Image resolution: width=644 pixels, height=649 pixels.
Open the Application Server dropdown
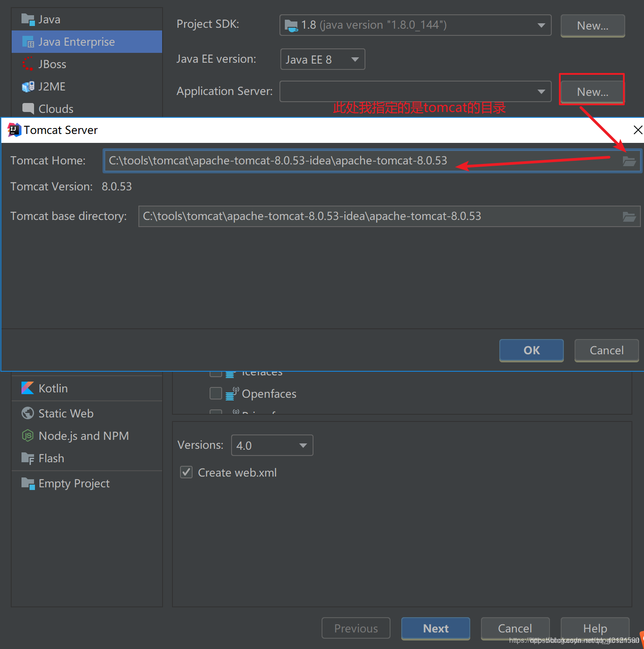(416, 91)
